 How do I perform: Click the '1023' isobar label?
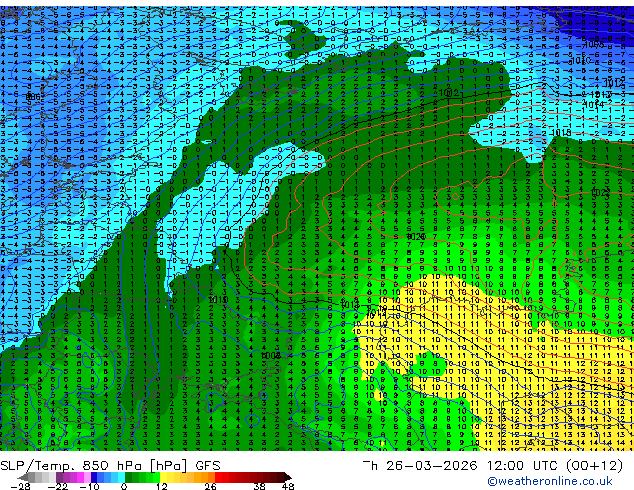600,192
